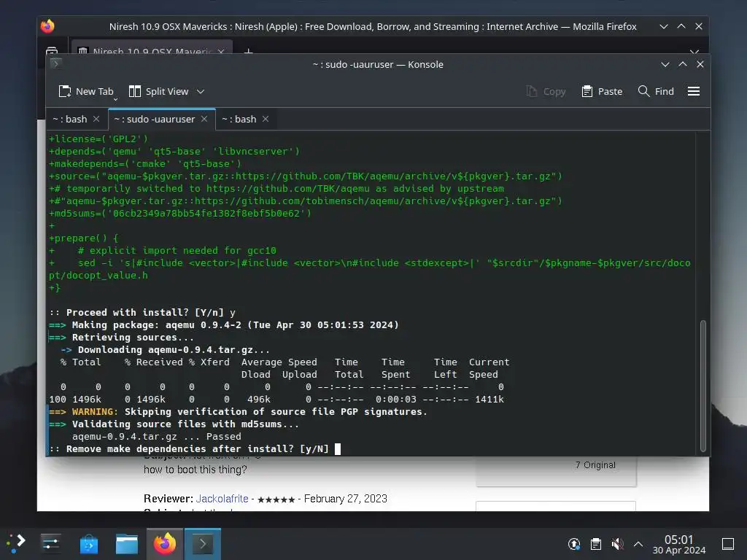747x560 pixels.
Task: Click the 'Proceed with install? [Y/n] y' line
Action: coord(142,312)
